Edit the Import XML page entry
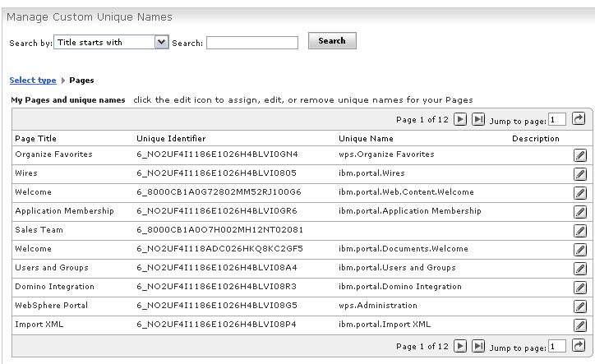Screen dimensions: 595x364 tap(580, 325)
